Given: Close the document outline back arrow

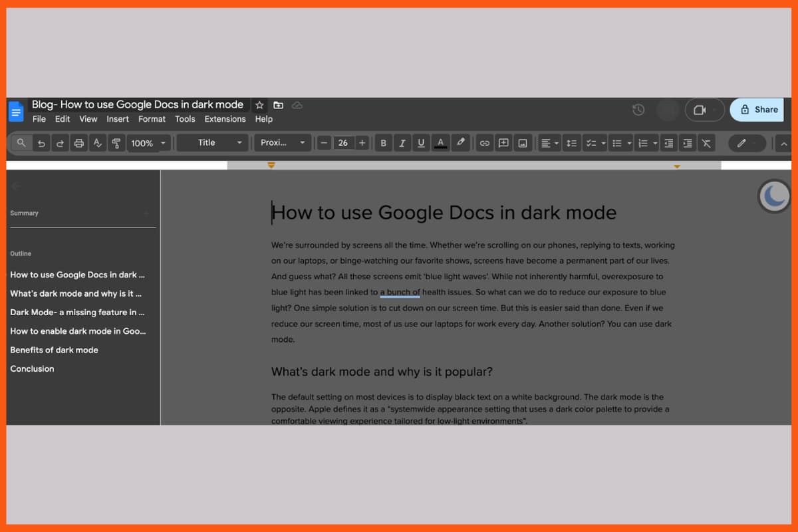Looking at the screenshot, I should (x=16, y=187).
